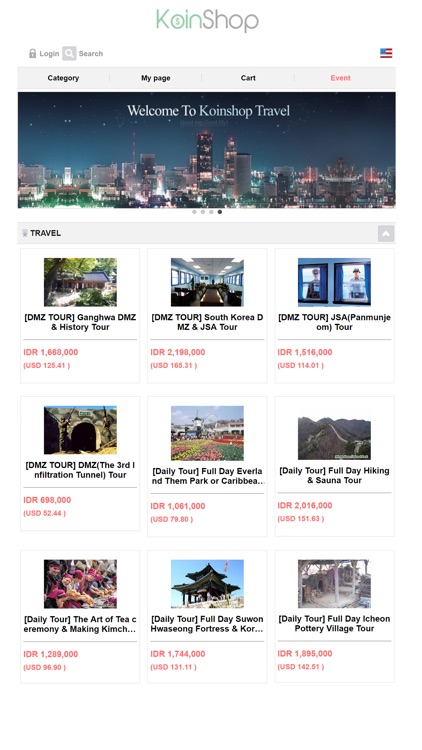Click the medal icon beside TRAVEL
The height and width of the screenshot is (750, 422).
pos(25,233)
